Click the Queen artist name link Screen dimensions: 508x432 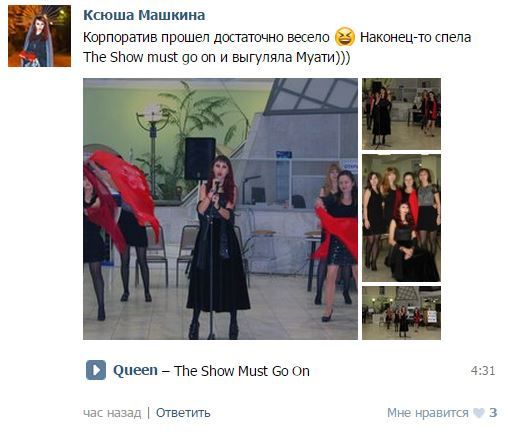pyautogui.click(x=135, y=370)
